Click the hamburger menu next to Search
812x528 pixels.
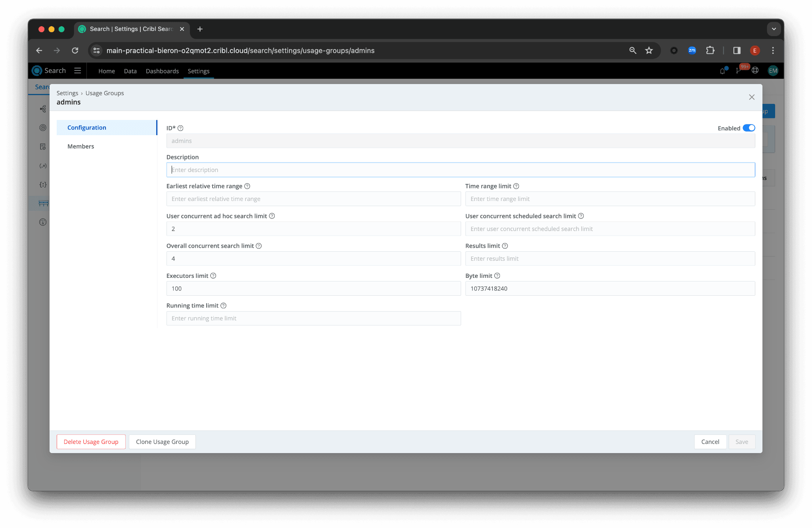tap(78, 71)
